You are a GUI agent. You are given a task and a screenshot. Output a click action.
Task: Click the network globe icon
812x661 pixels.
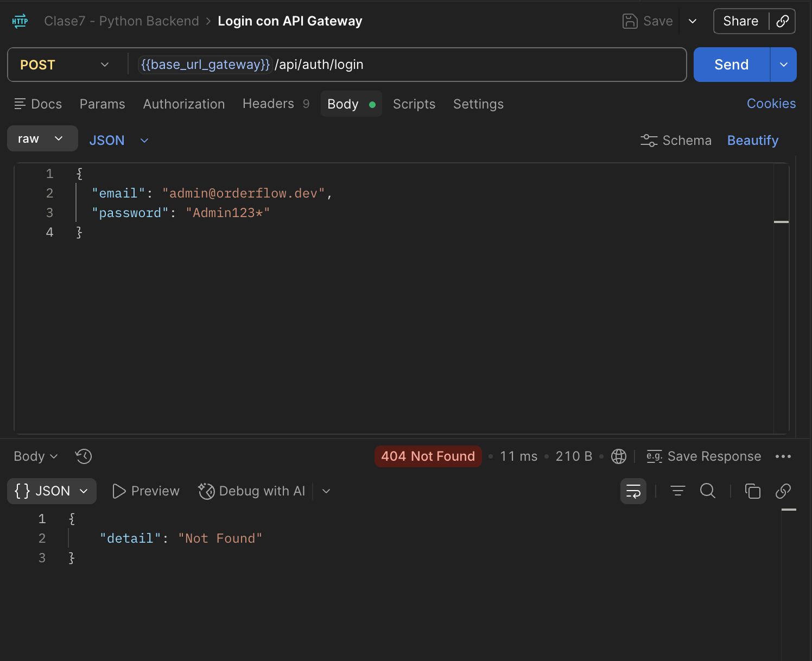point(619,456)
